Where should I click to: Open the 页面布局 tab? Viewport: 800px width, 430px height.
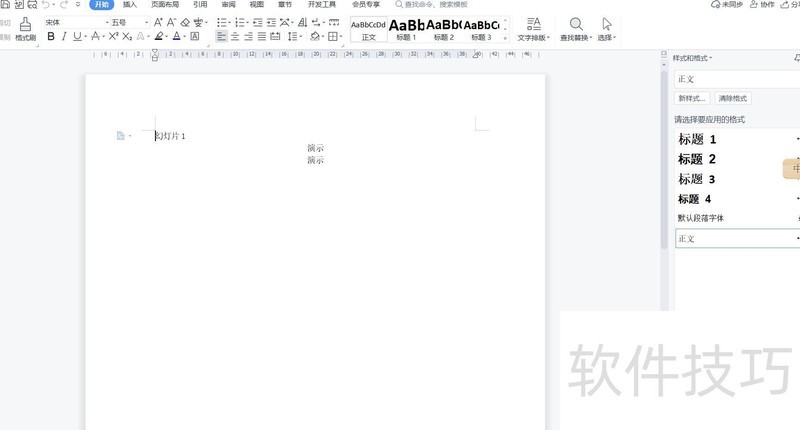click(165, 5)
